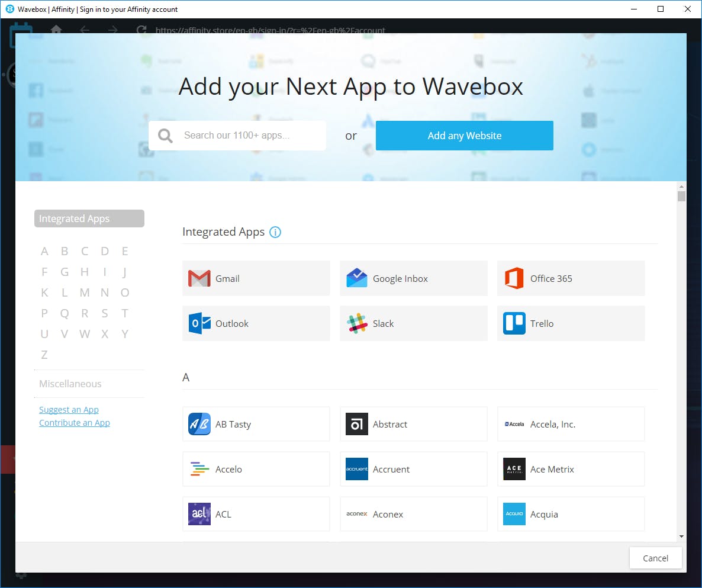Jump to the letter T section
This screenshot has height=588, width=702.
125,313
